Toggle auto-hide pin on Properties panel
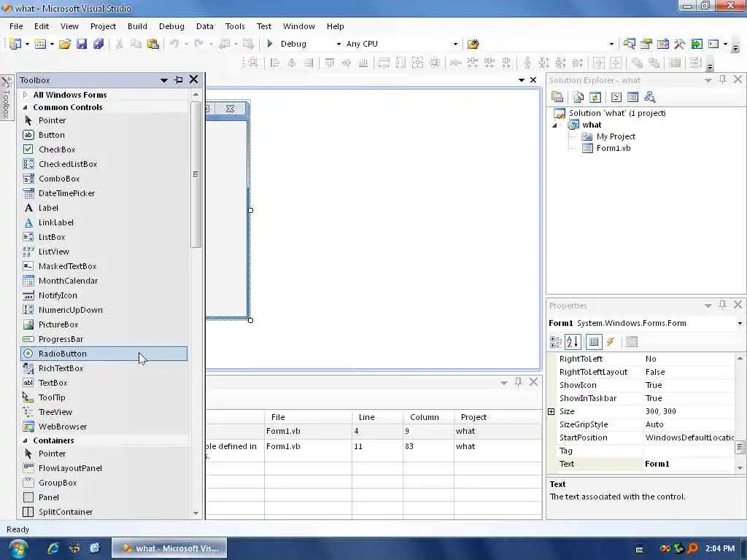The image size is (747, 560). [x=722, y=305]
